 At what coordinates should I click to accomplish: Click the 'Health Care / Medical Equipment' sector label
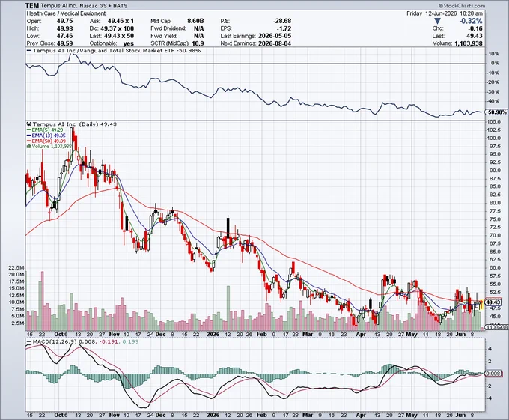(66, 13)
